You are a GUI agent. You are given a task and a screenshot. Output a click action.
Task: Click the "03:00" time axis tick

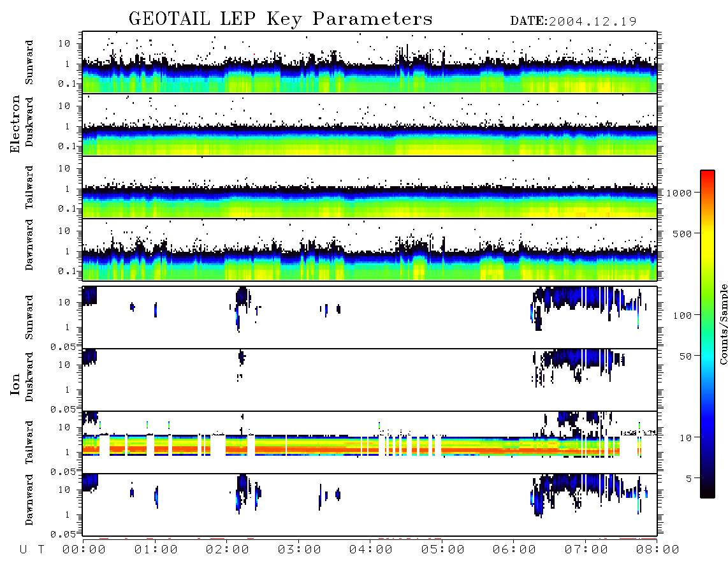click(300, 550)
